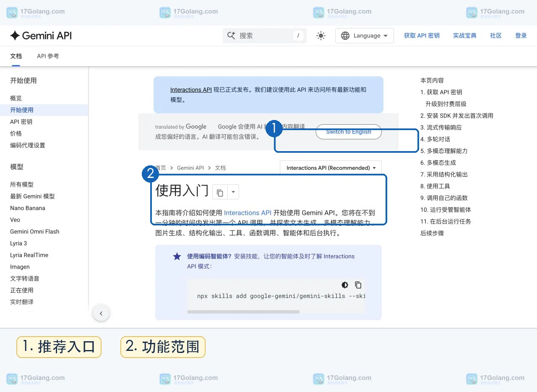
Task: Jump to 8. 使用工具 section
Action: [x=435, y=186]
